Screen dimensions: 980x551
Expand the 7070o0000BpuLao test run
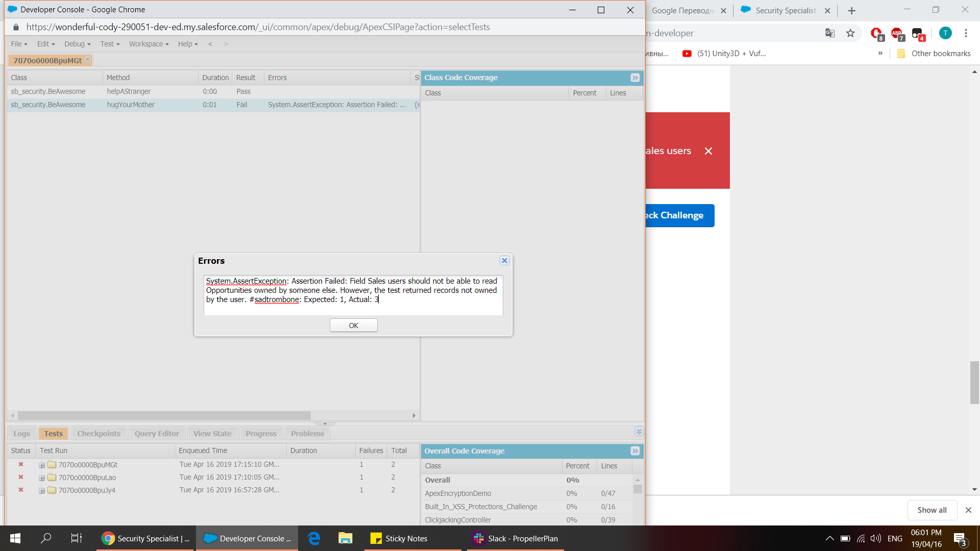[42, 478]
